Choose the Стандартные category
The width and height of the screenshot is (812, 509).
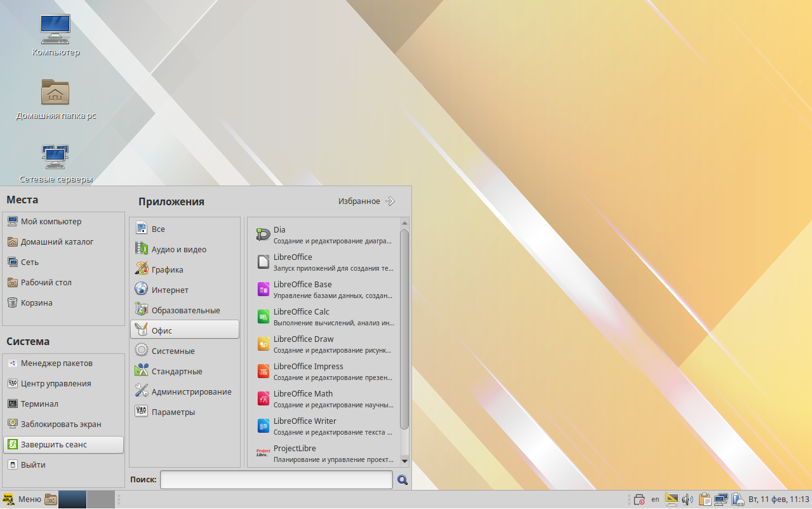185,371
